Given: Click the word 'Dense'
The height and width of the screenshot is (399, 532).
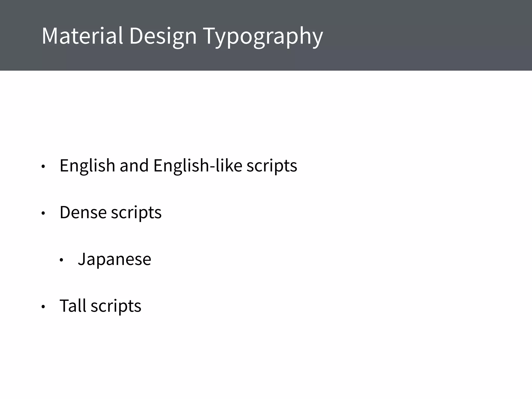Looking at the screenshot, I should tap(83, 212).
